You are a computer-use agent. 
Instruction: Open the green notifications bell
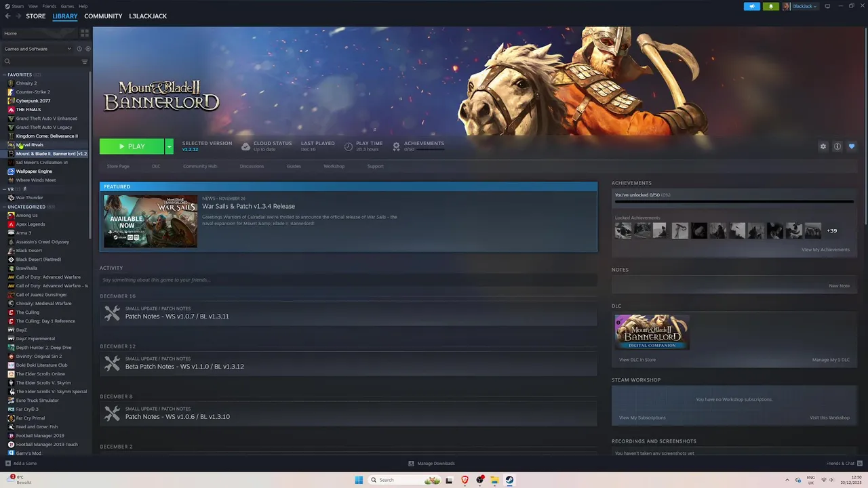(770, 6)
